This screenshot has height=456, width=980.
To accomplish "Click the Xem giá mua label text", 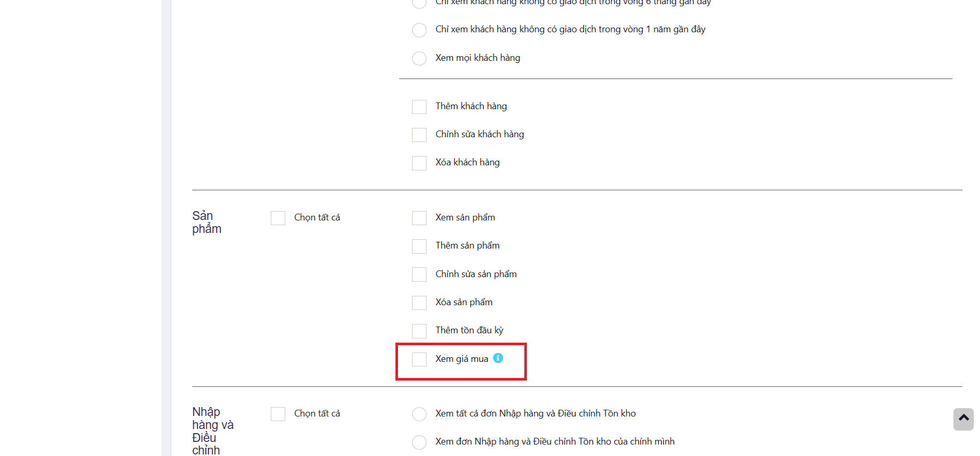I will 462,359.
